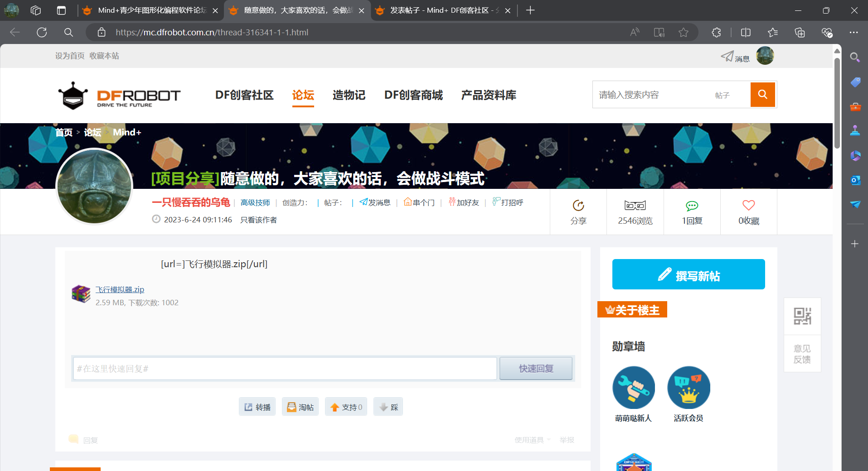
Task: Open the sidebar tools briefcase icon
Action: [855, 107]
